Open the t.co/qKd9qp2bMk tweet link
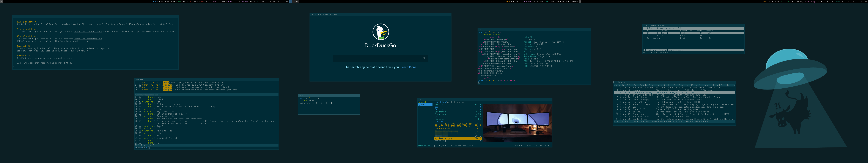Viewport: 868px width, 163px height. pos(88,39)
